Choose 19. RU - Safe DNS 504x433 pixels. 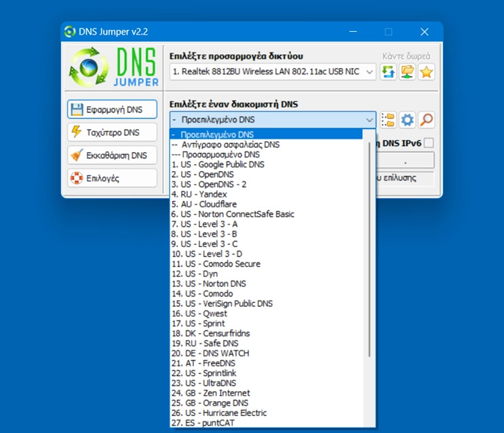(266, 343)
